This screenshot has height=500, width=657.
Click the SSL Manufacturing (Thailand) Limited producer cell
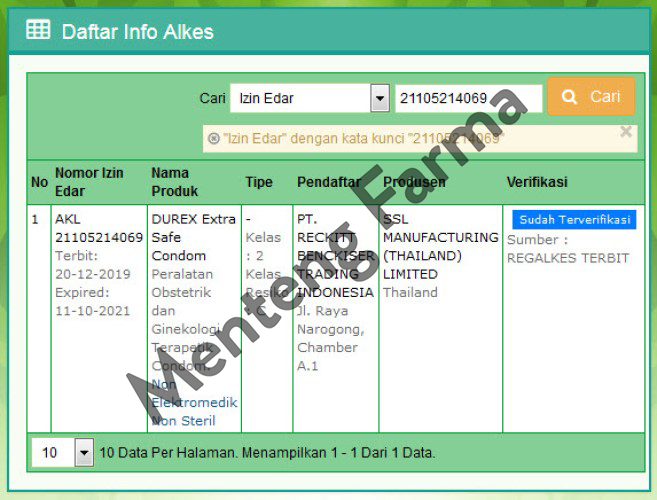click(440, 246)
